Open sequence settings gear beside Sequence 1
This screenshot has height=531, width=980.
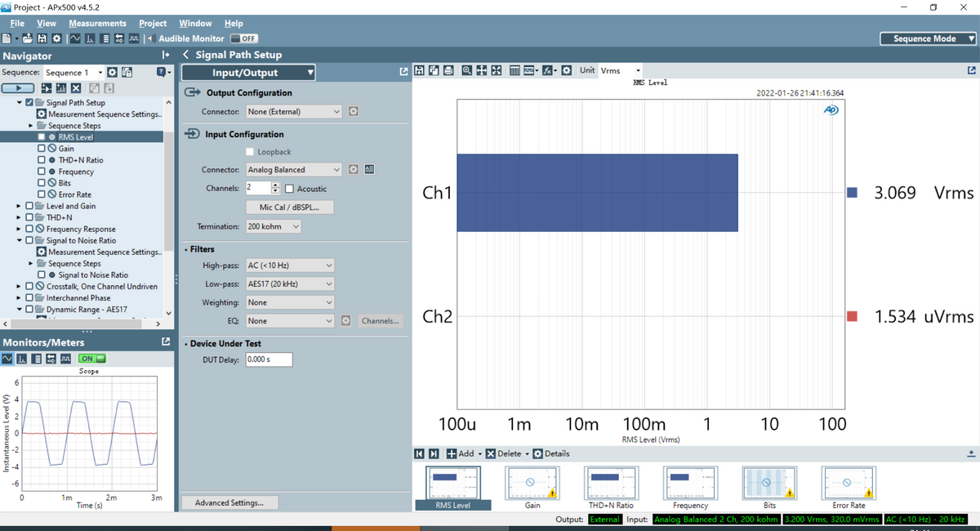point(112,72)
